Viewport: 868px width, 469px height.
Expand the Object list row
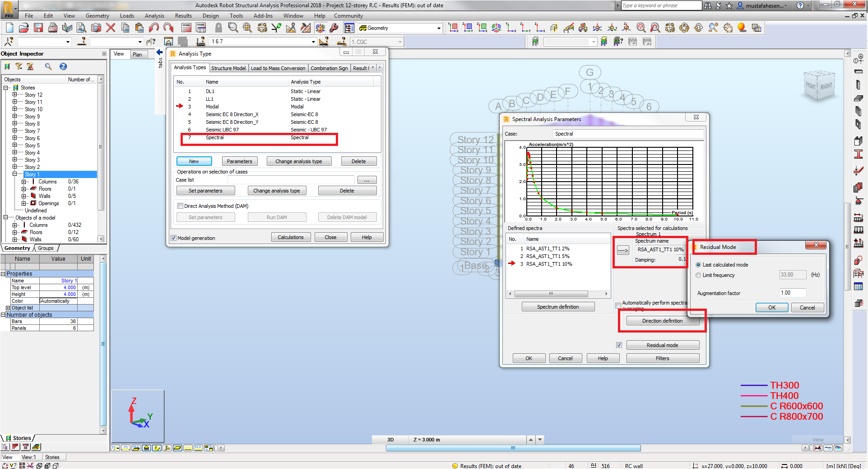pos(8,308)
